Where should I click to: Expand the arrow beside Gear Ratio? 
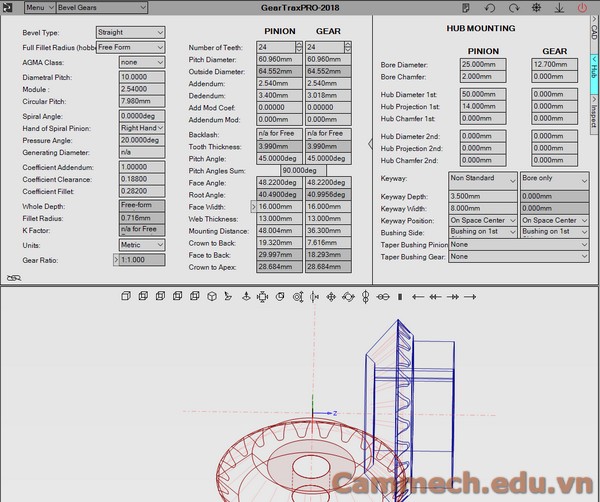(116, 260)
